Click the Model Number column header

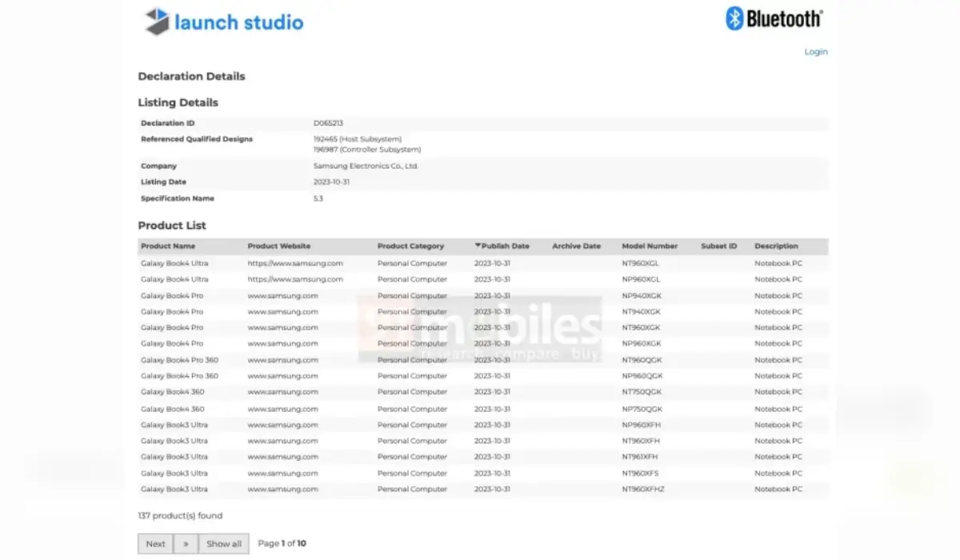(x=650, y=246)
